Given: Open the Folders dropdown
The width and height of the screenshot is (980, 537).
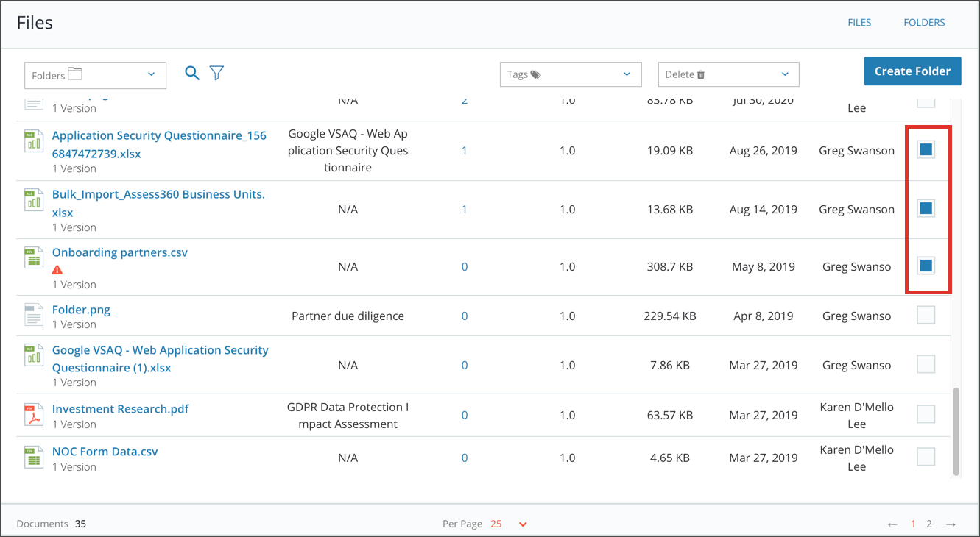Looking at the screenshot, I should [x=96, y=75].
